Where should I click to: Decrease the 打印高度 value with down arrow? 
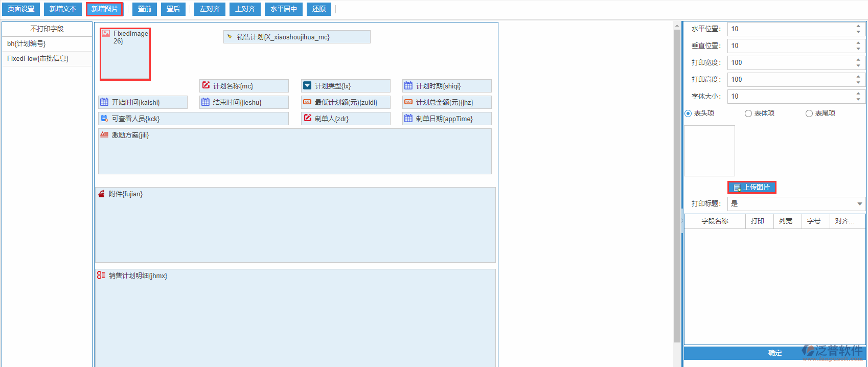coord(858,82)
